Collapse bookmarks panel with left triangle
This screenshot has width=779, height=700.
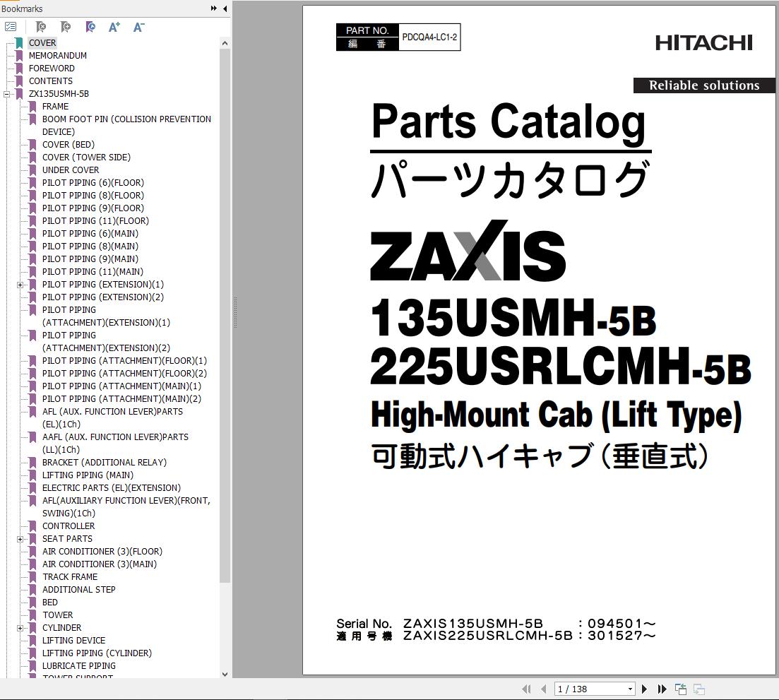pyautogui.click(x=225, y=8)
